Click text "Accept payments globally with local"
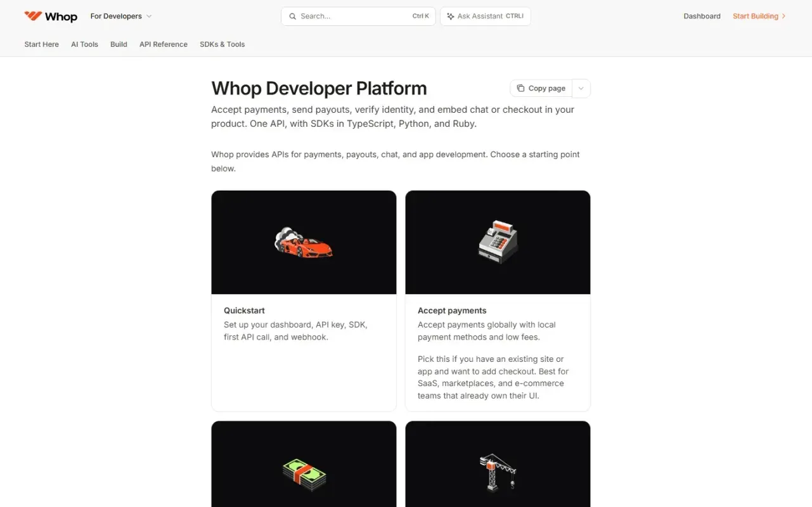812x507 pixels. tap(487, 324)
